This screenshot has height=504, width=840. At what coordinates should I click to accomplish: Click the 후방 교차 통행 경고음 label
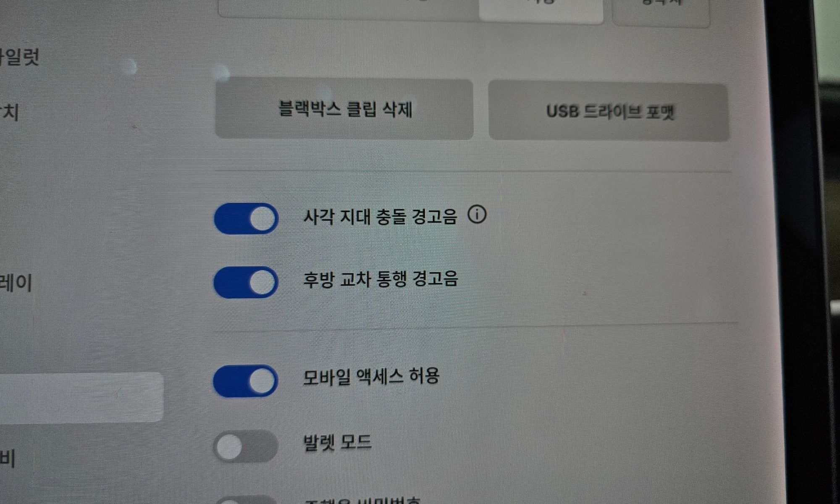pos(381,279)
